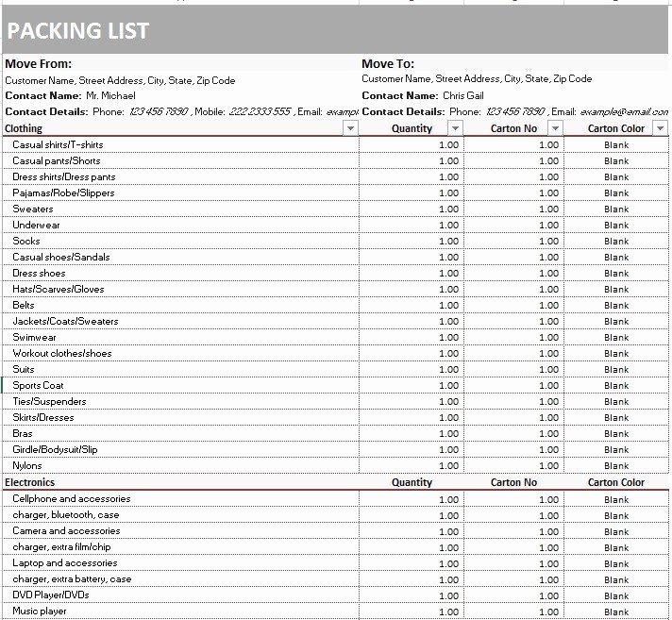Open the Carton No filter dropdown

click(555, 128)
